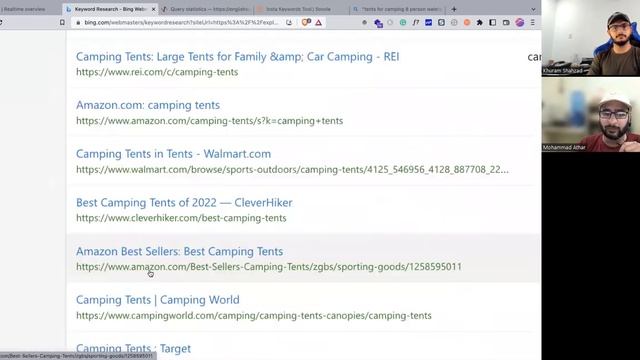This screenshot has height=360, width=640.
Task: Click the 'f?' extension icon
Action: point(416,23)
